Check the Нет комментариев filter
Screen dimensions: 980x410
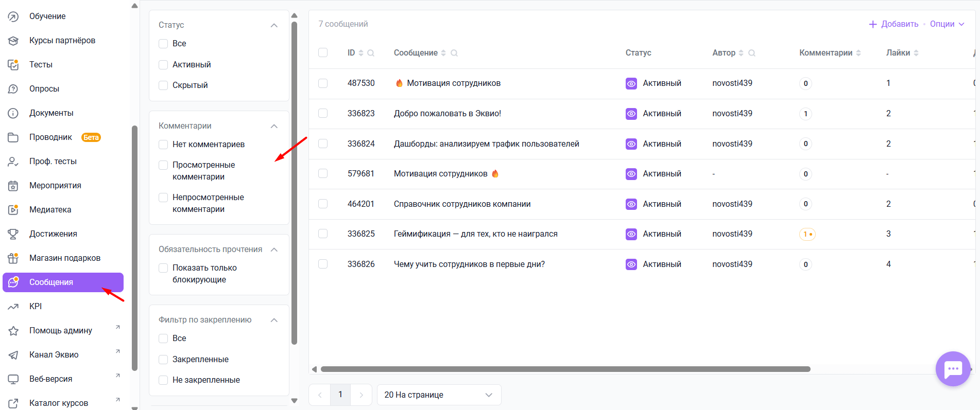point(163,145)
